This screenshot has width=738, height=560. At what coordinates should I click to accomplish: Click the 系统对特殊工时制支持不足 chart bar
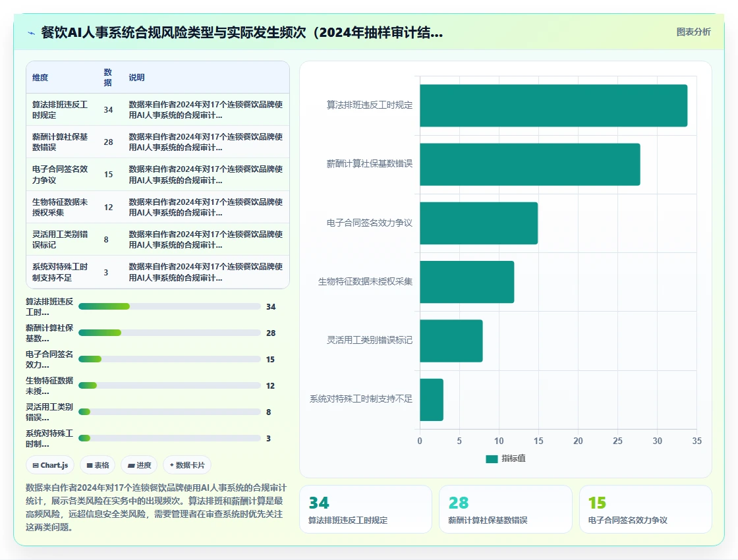(432, 399)
